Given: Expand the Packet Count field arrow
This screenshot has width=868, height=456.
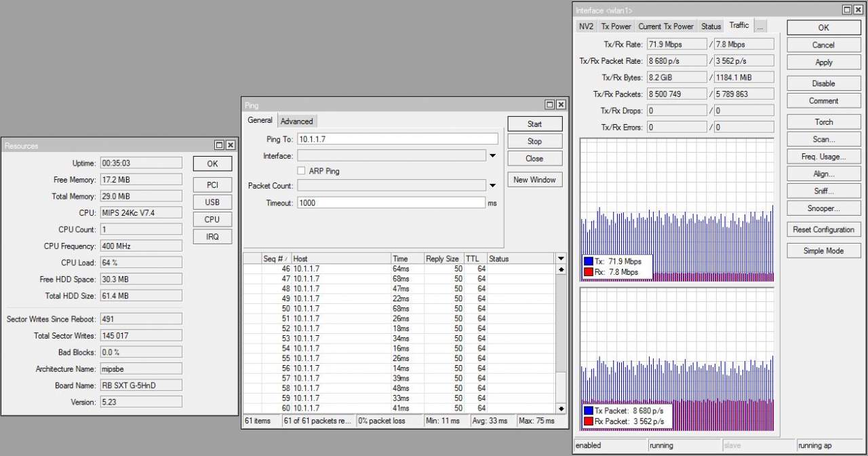Looking at the screenshot, I should pos(492,186).
